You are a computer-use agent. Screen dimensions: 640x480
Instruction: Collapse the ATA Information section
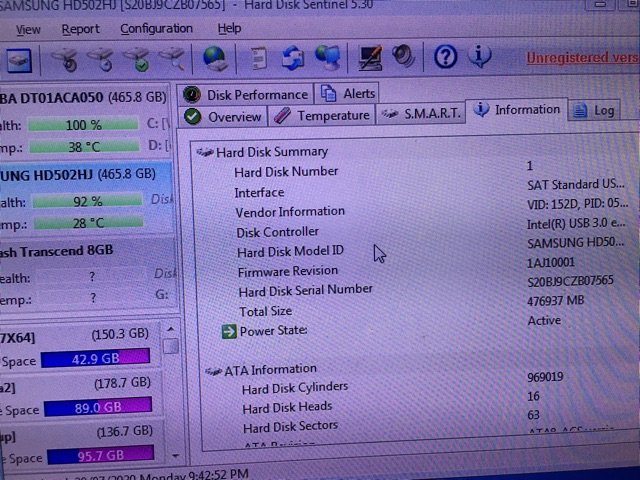pos(213,370)
